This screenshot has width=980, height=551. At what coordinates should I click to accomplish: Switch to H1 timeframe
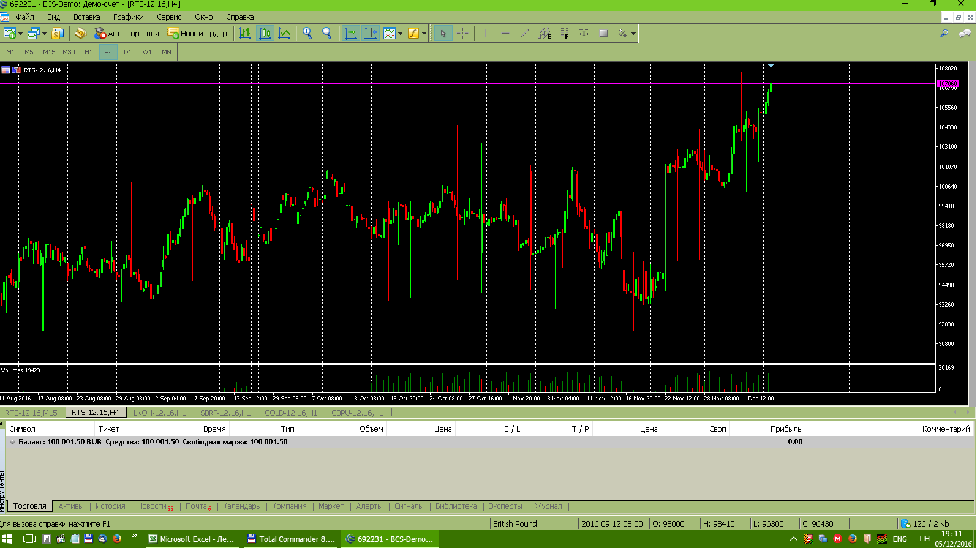click(x=88, y=52)
